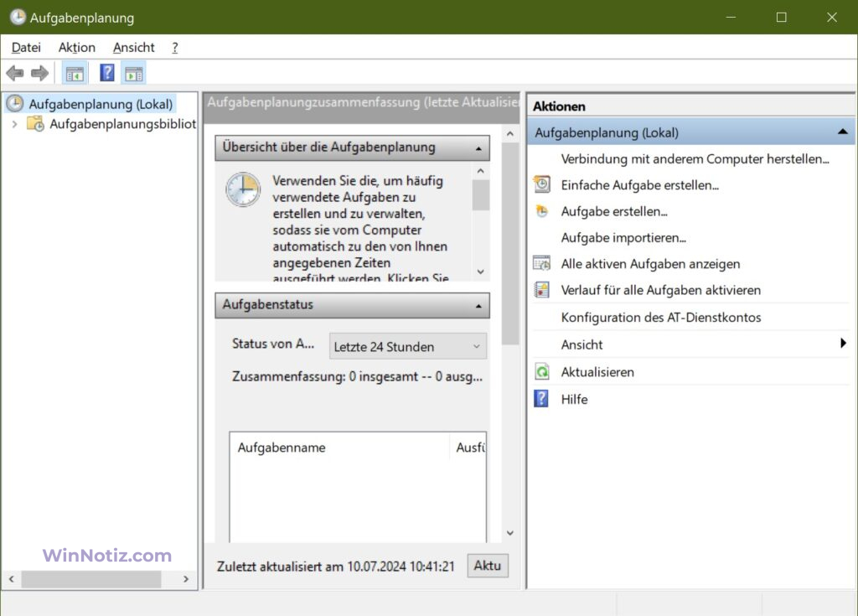Image resolution: width=858 pixels, height=616 pixels.
Task: Collapse the 'Übersicht über die Aufgabenplanung' section
Action: [x=478, y=148]
